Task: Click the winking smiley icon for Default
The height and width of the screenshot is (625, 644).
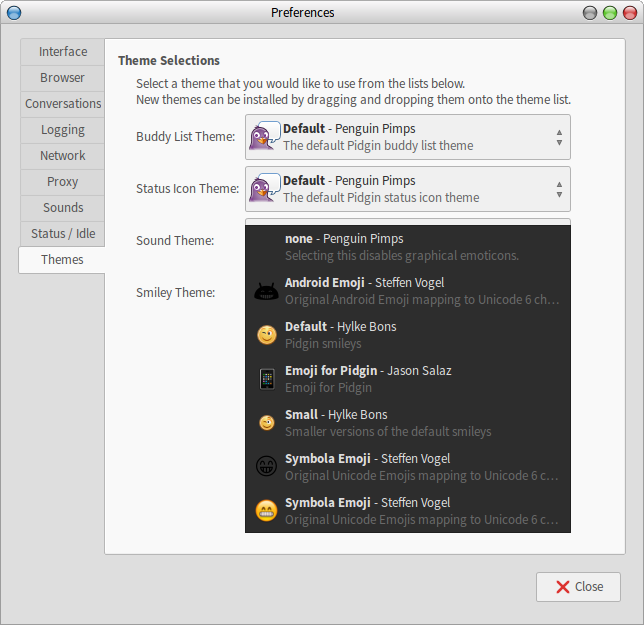Action: pyautogui.click(x=267, y=335)
